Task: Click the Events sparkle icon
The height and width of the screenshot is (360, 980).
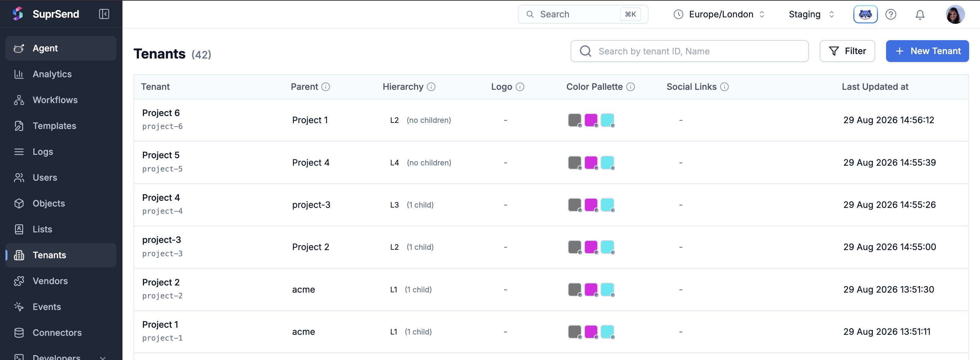Action: pyautogui.click(x=19, y=307)
